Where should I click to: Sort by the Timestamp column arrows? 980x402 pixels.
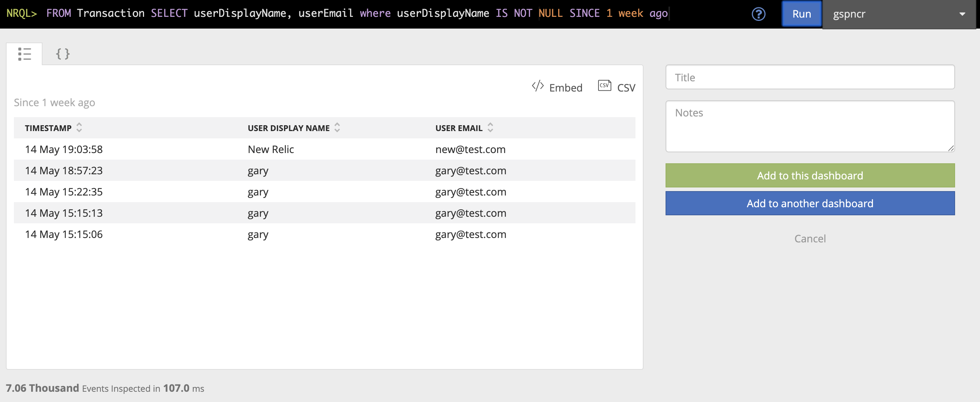[79, 127]
